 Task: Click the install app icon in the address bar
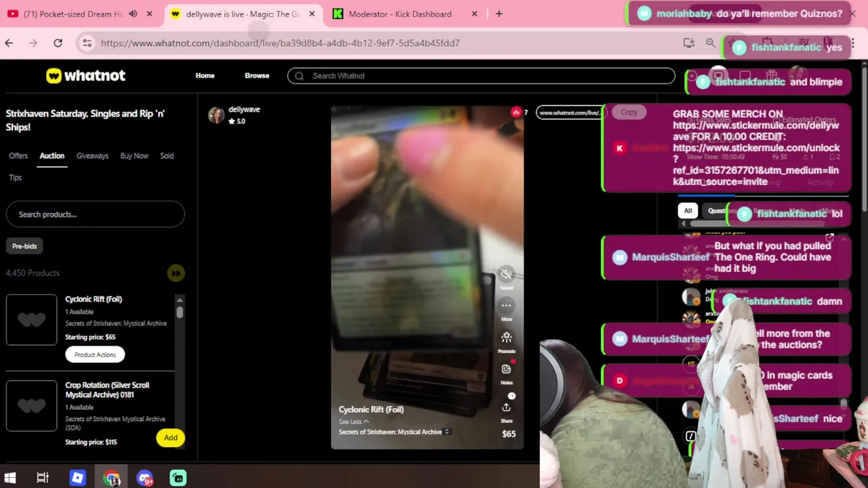689,43
